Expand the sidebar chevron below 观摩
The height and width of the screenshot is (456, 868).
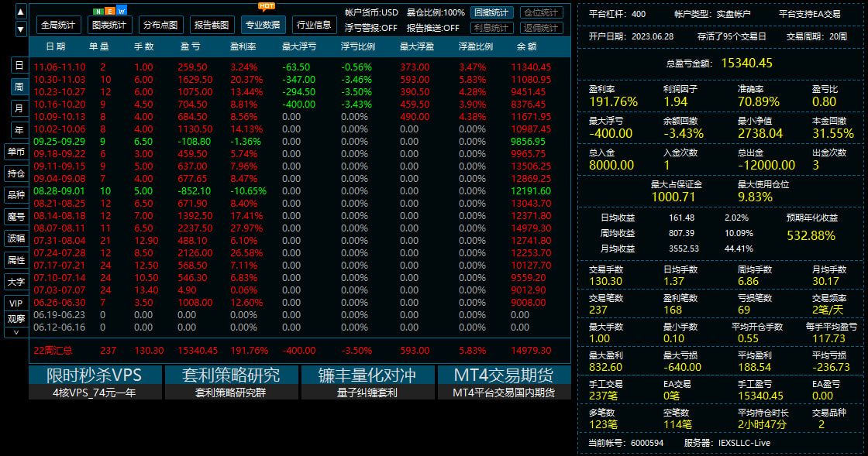coord(16,332)
